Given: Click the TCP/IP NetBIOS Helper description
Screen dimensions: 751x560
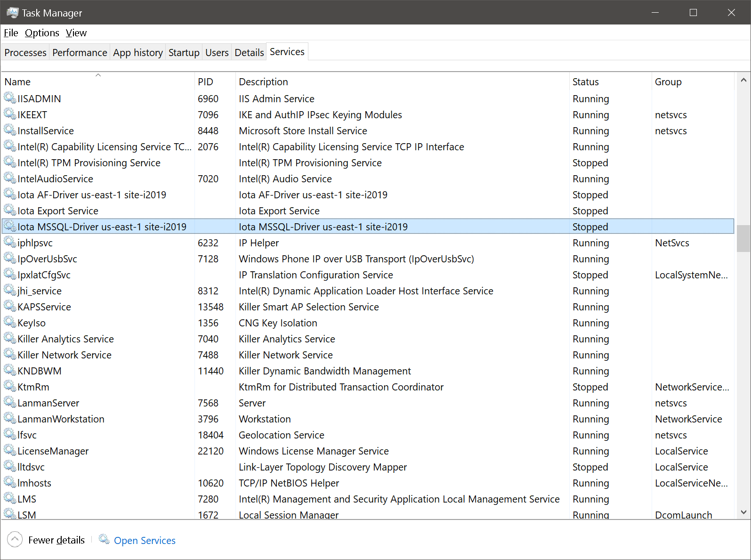Looking at the screenshot, I should click(x=289, y=483).
